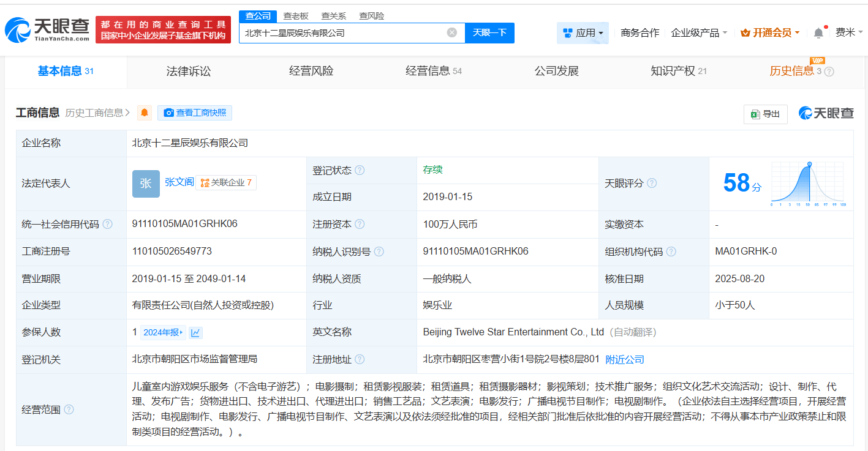Open 关联企业 7 related companies button
Image resolution: width=868 pixels, height=451 pixels.
(226, 182)
